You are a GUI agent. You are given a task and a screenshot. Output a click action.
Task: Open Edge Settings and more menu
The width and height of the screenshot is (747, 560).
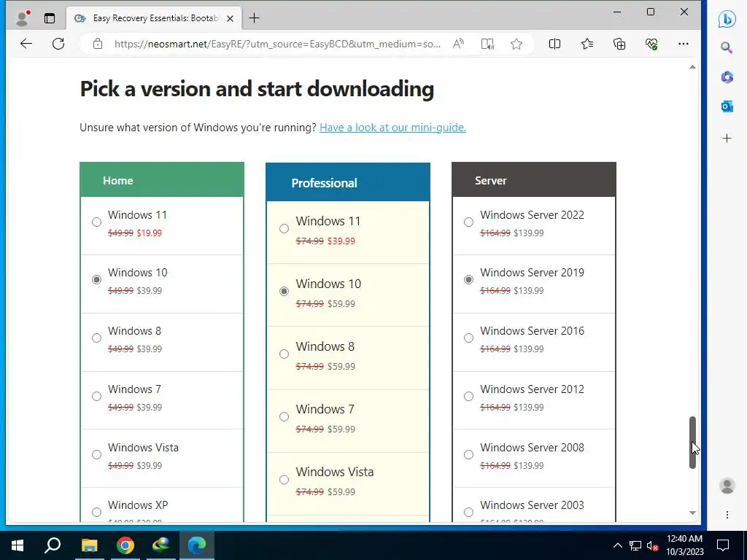(683, 44)
